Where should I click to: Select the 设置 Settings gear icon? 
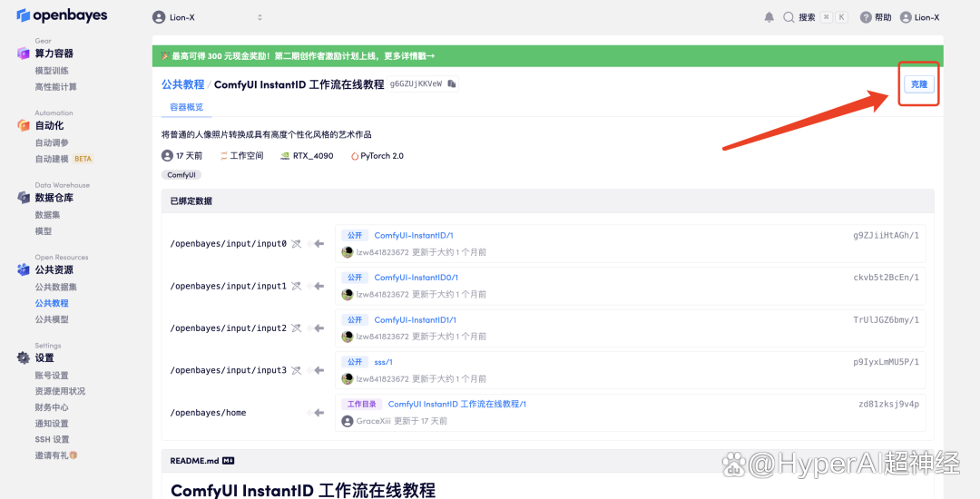tap(23, 357)
